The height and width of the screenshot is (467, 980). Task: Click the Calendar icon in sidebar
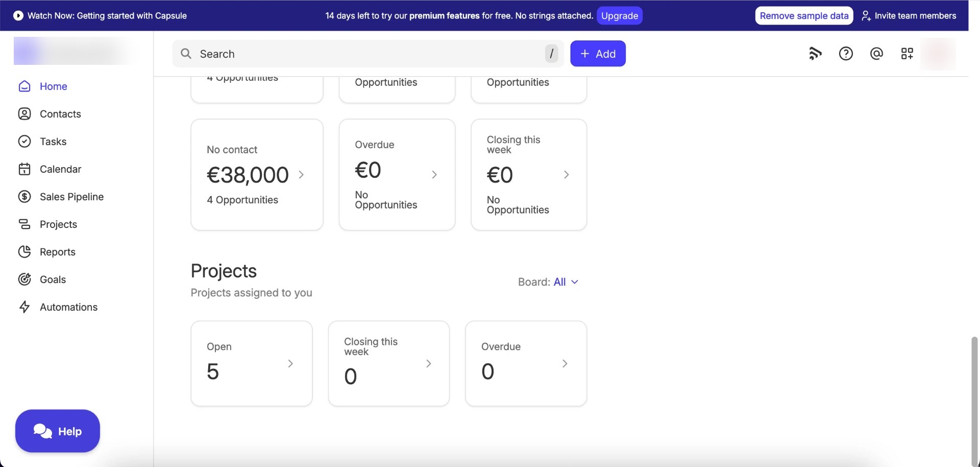click(x=24, y=169)
